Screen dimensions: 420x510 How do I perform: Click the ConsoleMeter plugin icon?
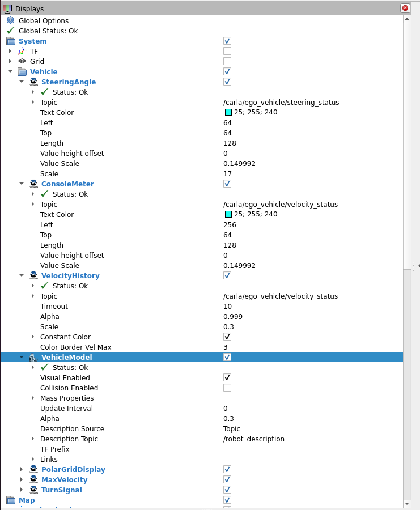[x=33, y=184]
